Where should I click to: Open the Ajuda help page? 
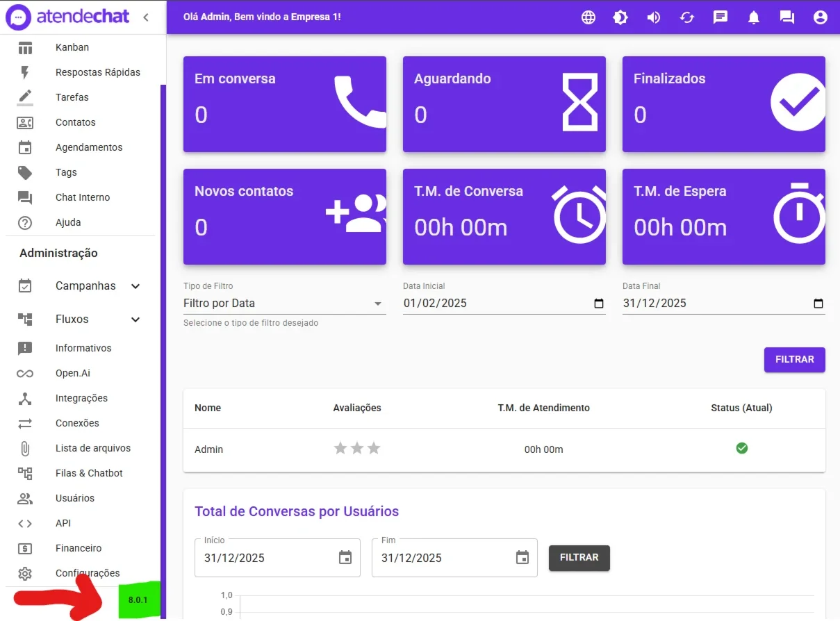coord(68,222)
